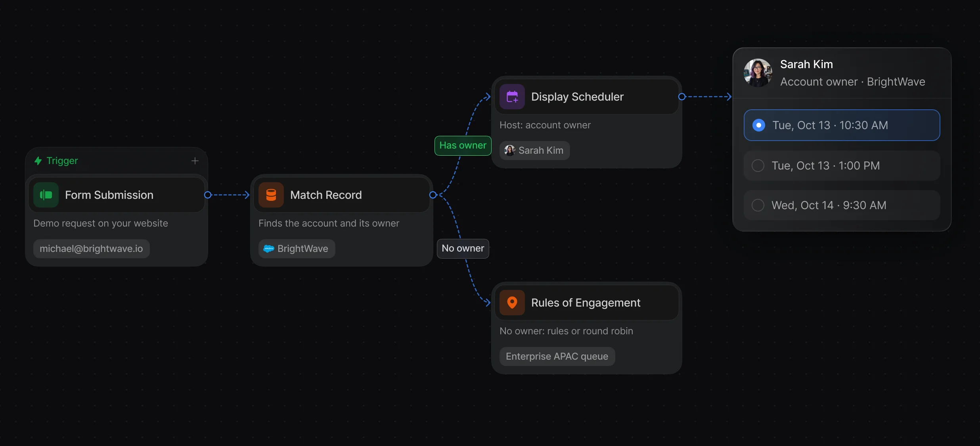Click the Match Record node title
Screen dimensions: 980x446
326,195
